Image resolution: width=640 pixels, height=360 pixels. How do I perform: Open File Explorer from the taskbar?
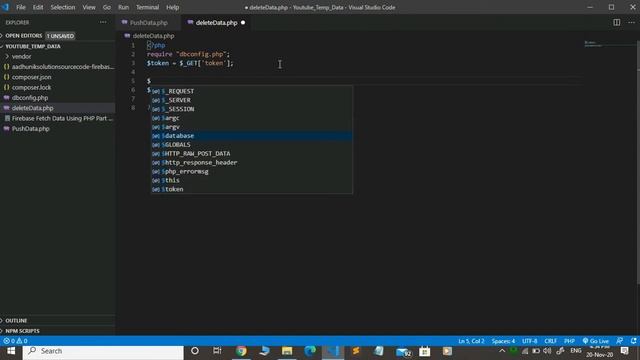coord(287,351)
